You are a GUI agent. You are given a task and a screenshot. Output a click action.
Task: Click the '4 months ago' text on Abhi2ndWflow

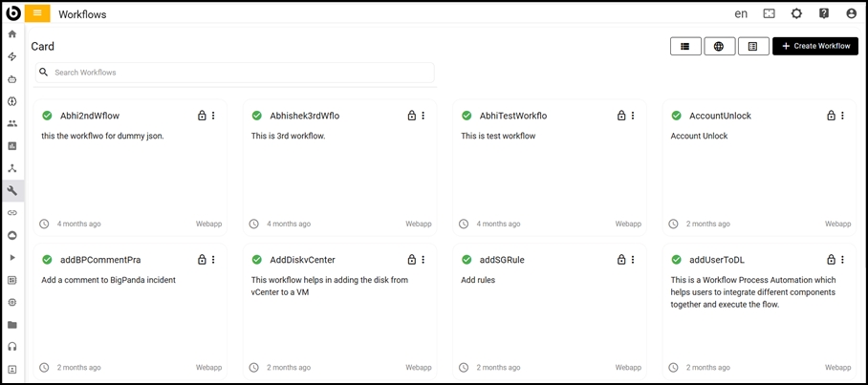coord(78,225)
